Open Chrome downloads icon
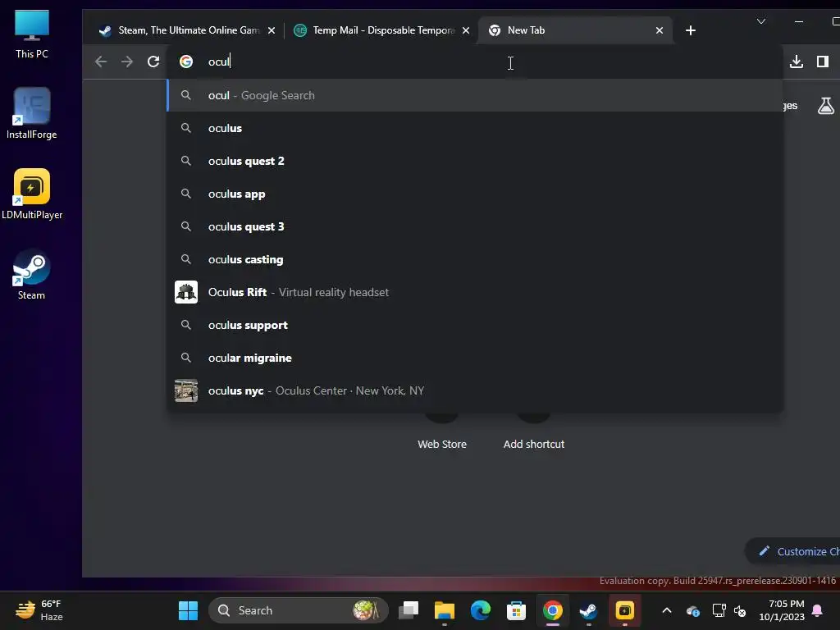 click(797, 62)
